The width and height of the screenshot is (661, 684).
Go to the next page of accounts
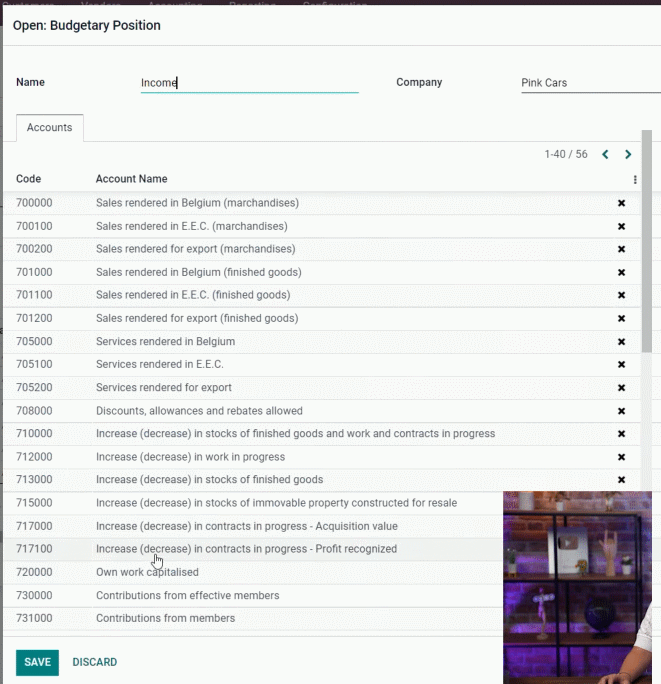(x=628, y=154)
